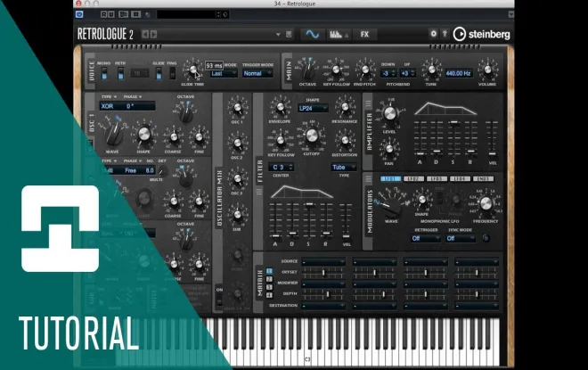Click the amplifier Sustain slider
Screen dimensions: 588x370
pos(454,138)
